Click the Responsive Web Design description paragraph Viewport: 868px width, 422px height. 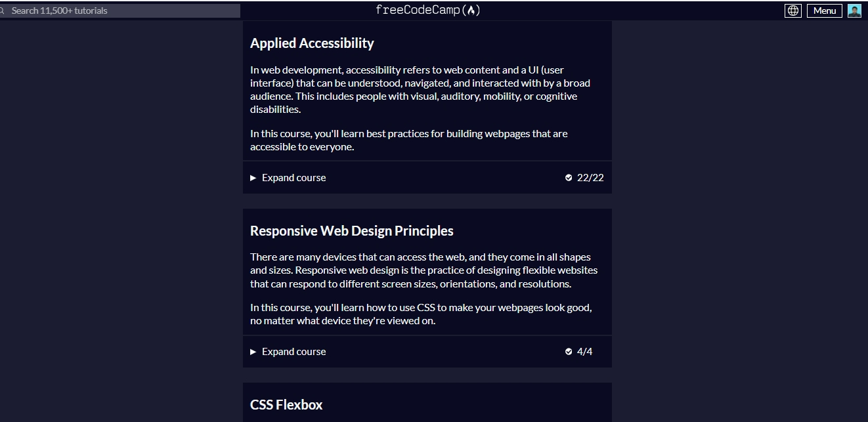(x=424, y=270)
